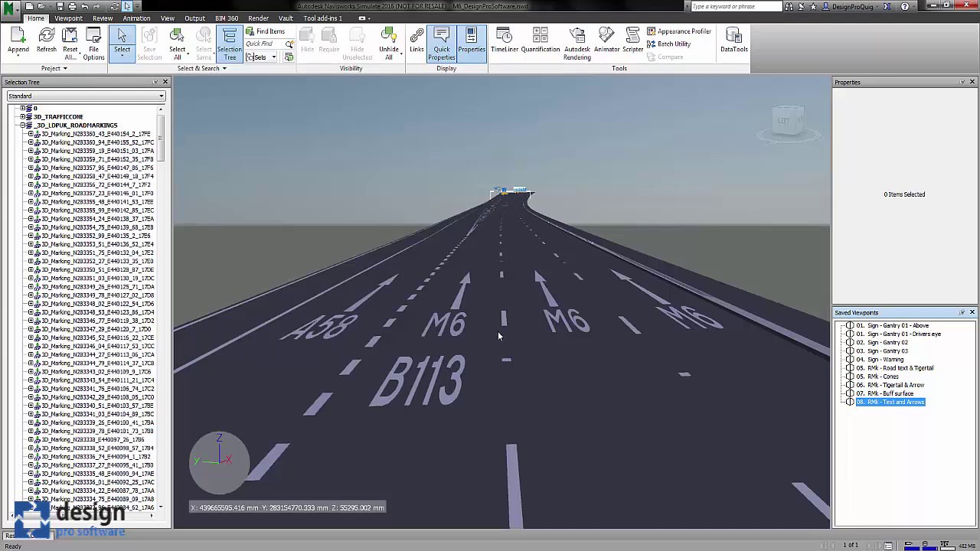Activate the Select arrow tool
980x551 pixels.
pyautogui.click(x=122, y=43)
